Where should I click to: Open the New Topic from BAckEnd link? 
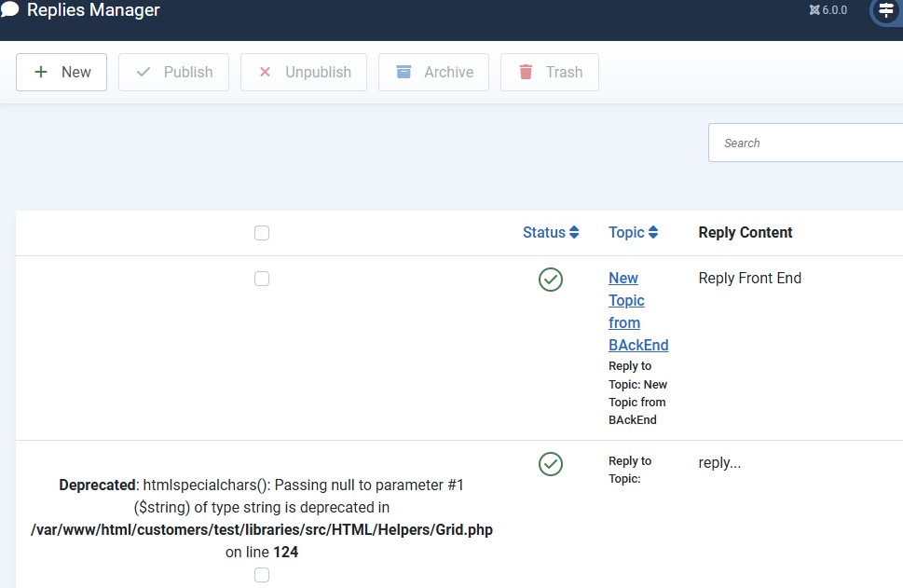(x=637, y=311)
